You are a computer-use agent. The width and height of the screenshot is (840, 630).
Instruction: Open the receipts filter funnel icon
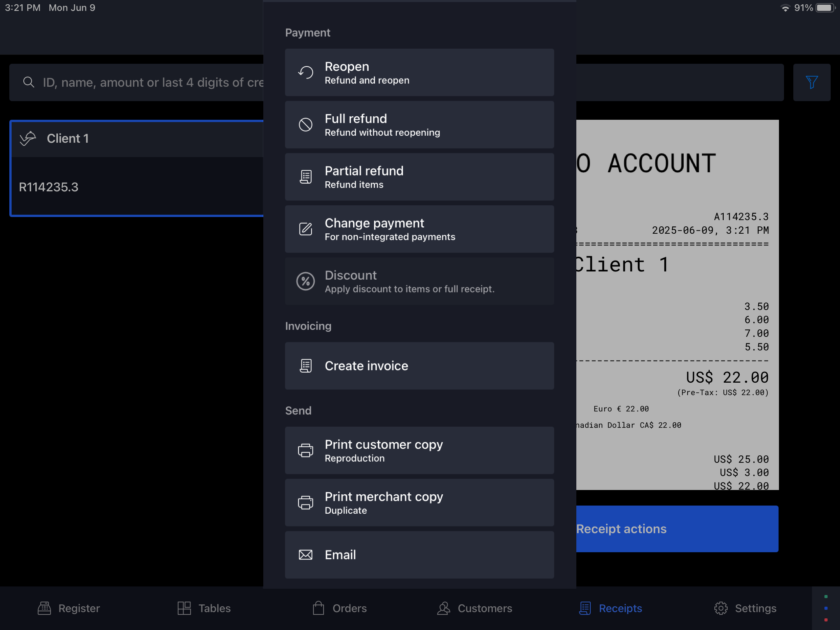(x=812, y=82)
